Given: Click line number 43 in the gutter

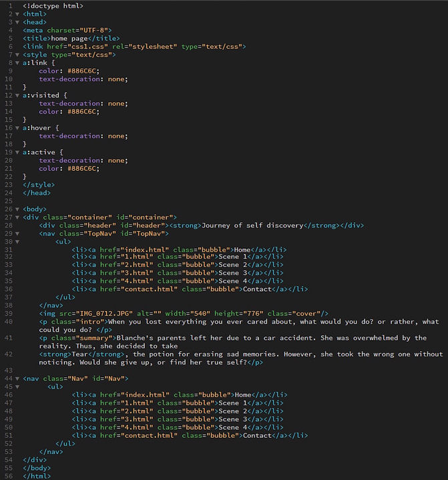Looking at the screenshot, I should click(9, 371).
